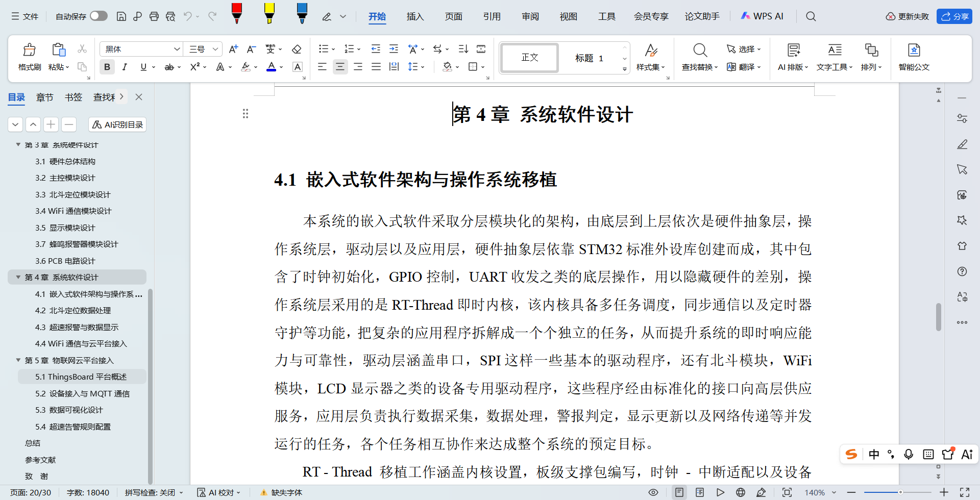Screen dimensions: 980x500
Task: Open the 文件 menu
Action: click(25, 16)
